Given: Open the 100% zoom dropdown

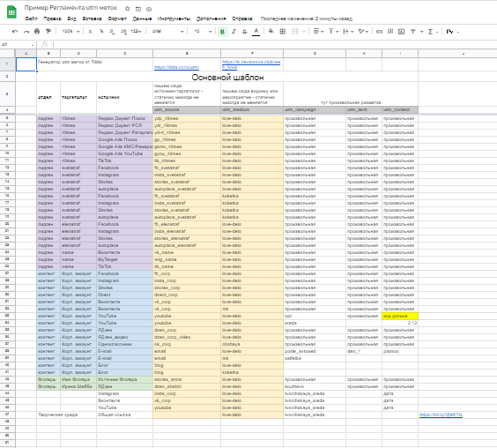Looking at the screenshot, I should coord(70,32).
